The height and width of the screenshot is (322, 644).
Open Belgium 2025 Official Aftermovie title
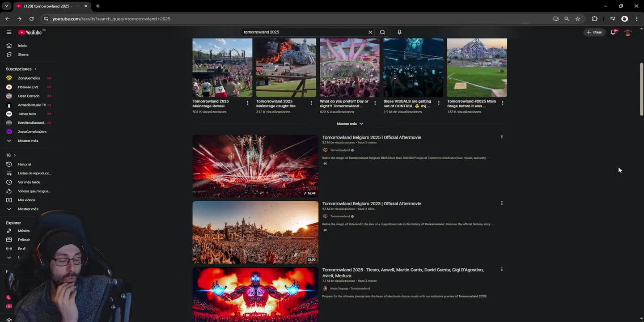click(x=372, y=137)
